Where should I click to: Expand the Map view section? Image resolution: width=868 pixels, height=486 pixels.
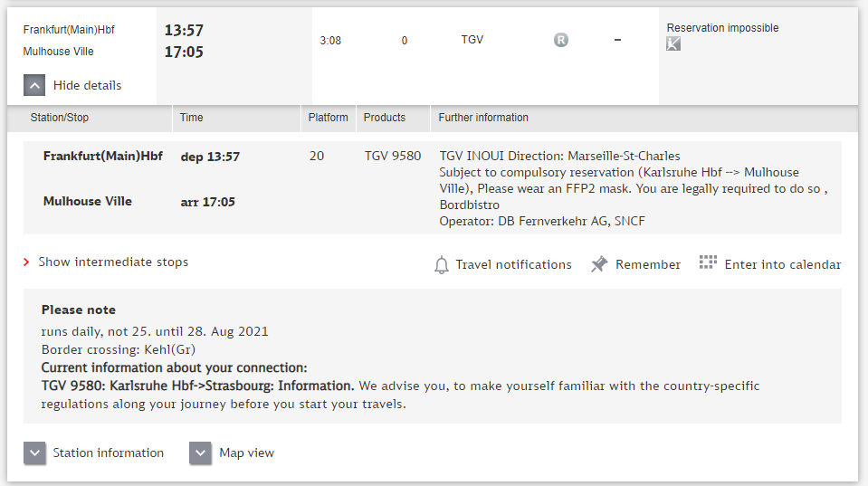(x=200, y=453)
